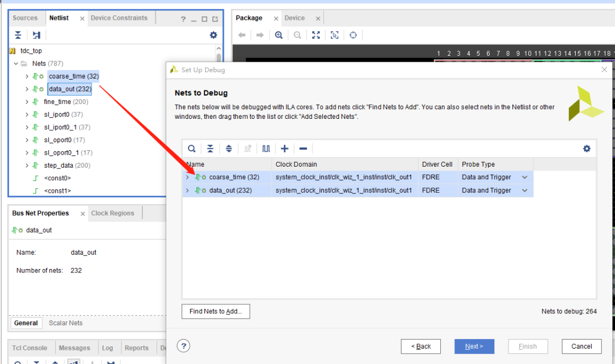
Task: Switch to the Scalar Nets tab
Action: [64, 323]
